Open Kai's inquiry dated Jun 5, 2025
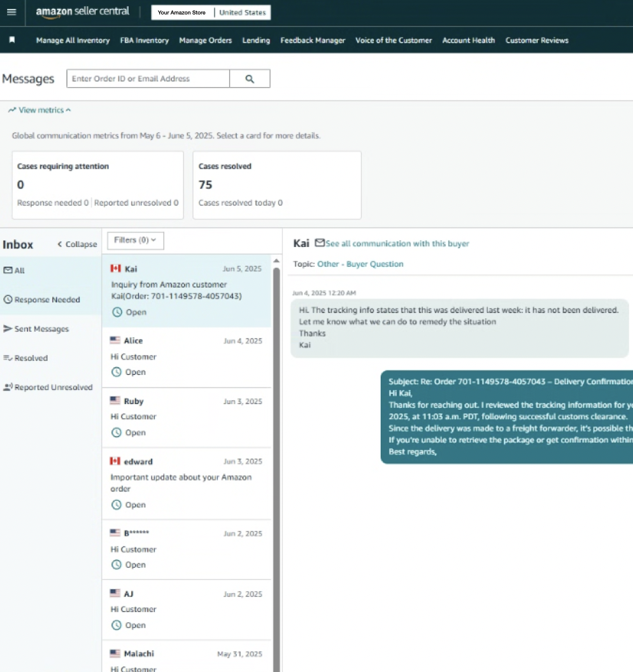 coord(187,291)
